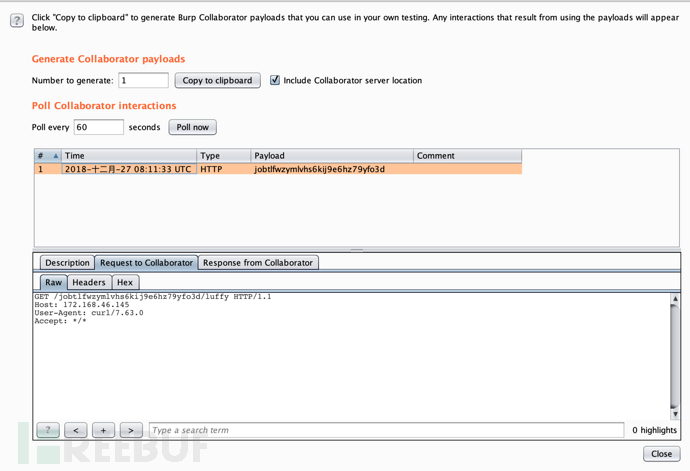Click the scroll down arrow of request pane
Screen dimensions: 690x471
pos(675,414)
